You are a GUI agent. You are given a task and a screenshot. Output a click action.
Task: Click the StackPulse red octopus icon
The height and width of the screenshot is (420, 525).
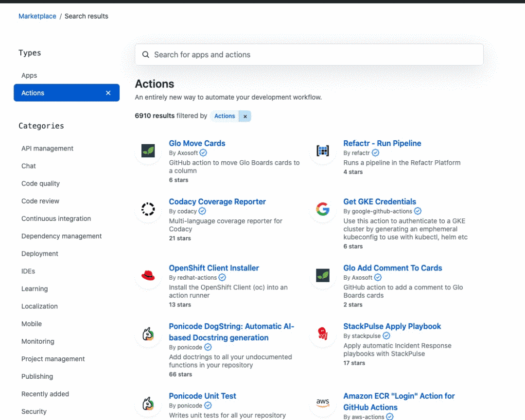pyautogui.click(x=323, y=334)
